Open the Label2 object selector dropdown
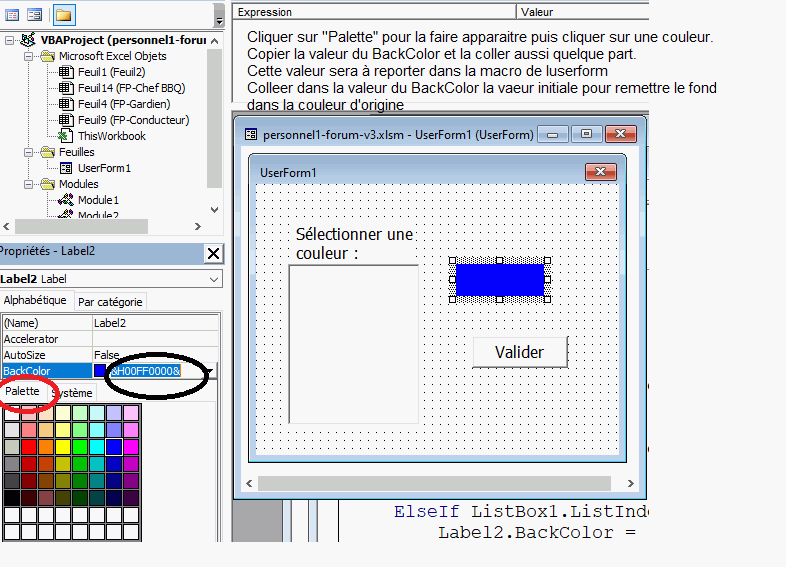 214,279
